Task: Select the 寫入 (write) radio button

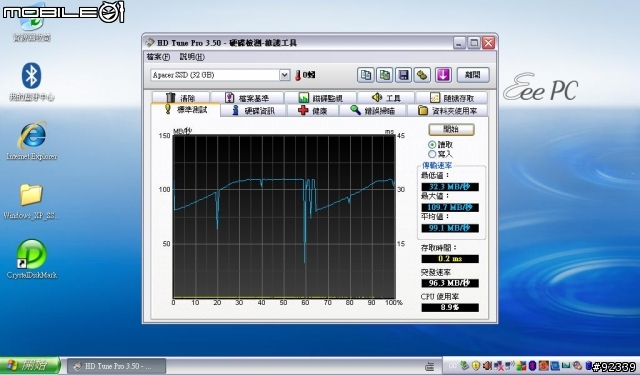Action: [432, 154]
